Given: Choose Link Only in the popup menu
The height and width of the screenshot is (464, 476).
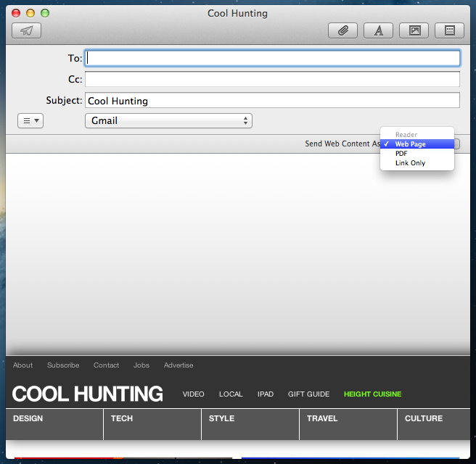Looking at the screenshot, I should (x=417, y=163).
